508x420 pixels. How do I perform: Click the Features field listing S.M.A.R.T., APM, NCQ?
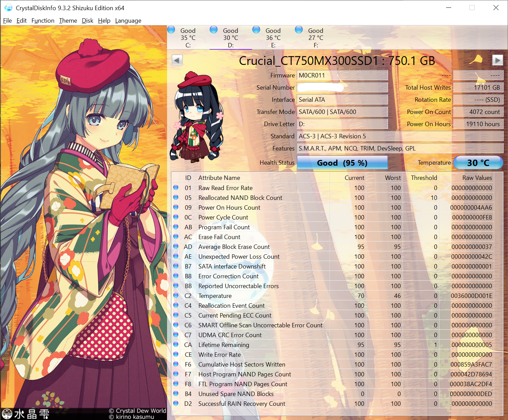point(400,148)
